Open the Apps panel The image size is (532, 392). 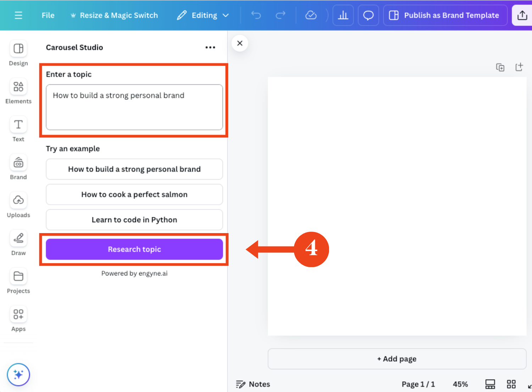click(x=18, y=319)
